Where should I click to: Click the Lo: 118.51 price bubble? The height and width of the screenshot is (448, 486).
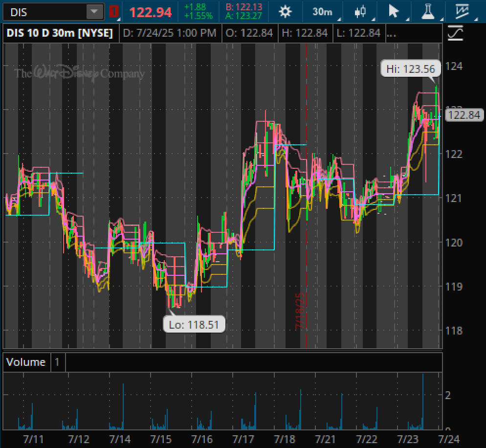[x=194, y=324]
